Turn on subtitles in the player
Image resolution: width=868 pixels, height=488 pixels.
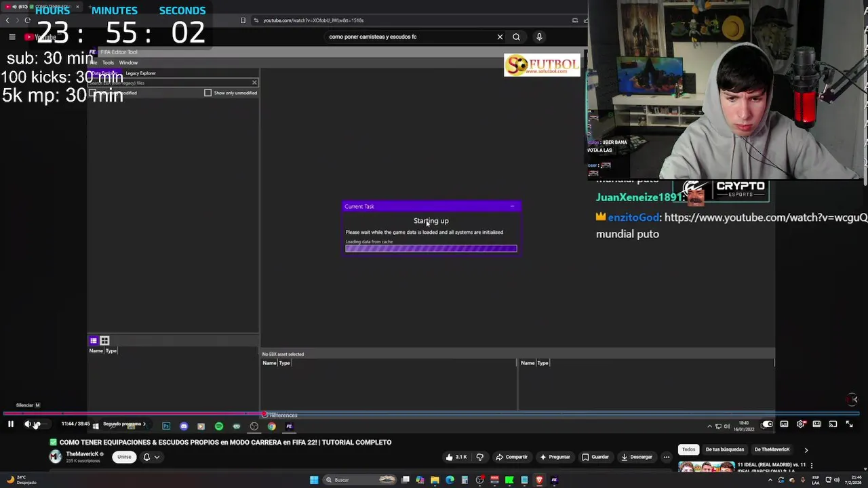784,424
